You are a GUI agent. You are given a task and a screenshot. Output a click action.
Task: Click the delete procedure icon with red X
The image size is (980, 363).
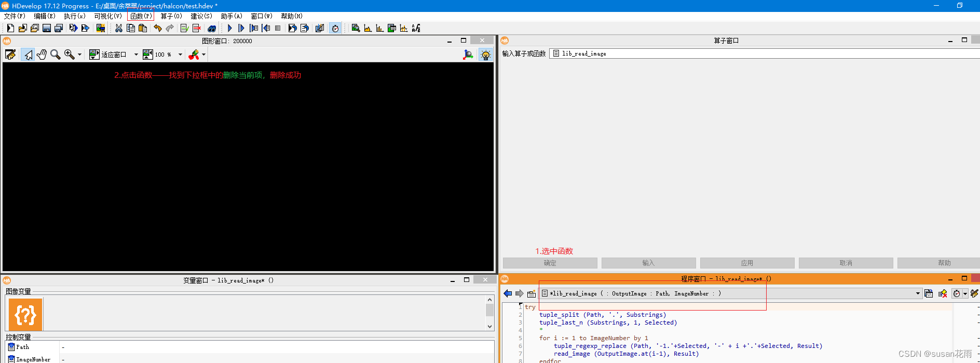coord(943,293)
